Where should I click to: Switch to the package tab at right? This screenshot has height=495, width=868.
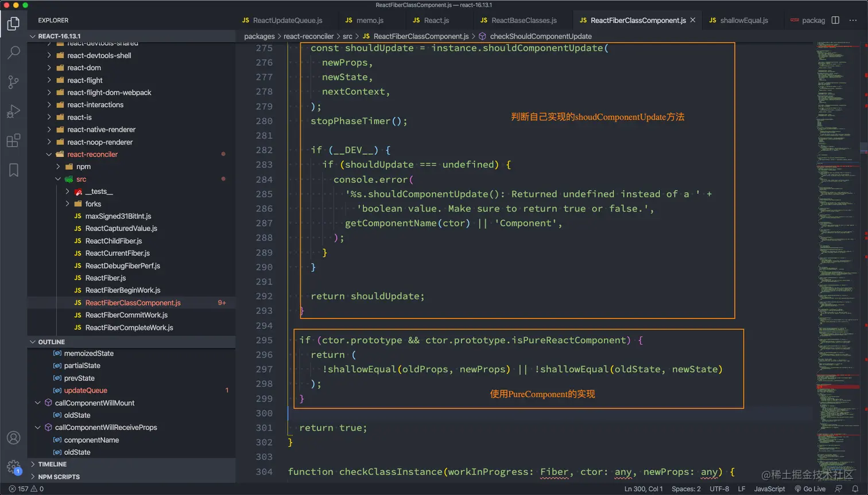[x=808, y=20]
